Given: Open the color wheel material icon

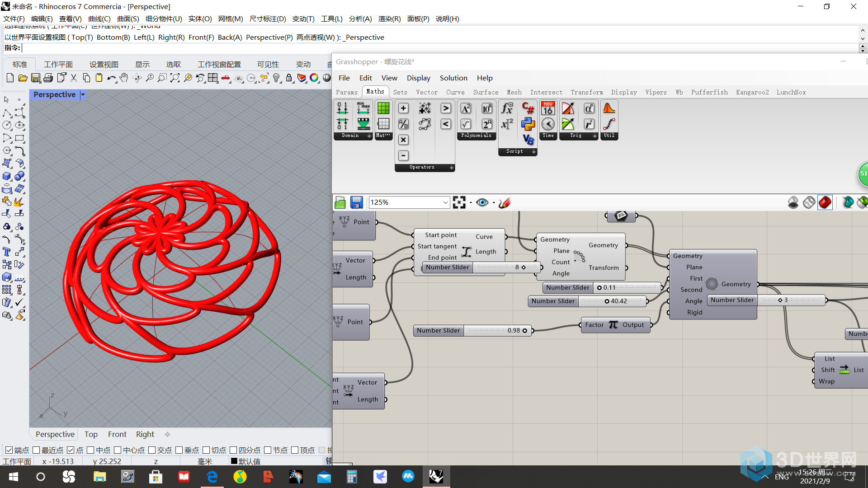Looking at the screenshot, I should pyautogui.click(x=314, y=78).
